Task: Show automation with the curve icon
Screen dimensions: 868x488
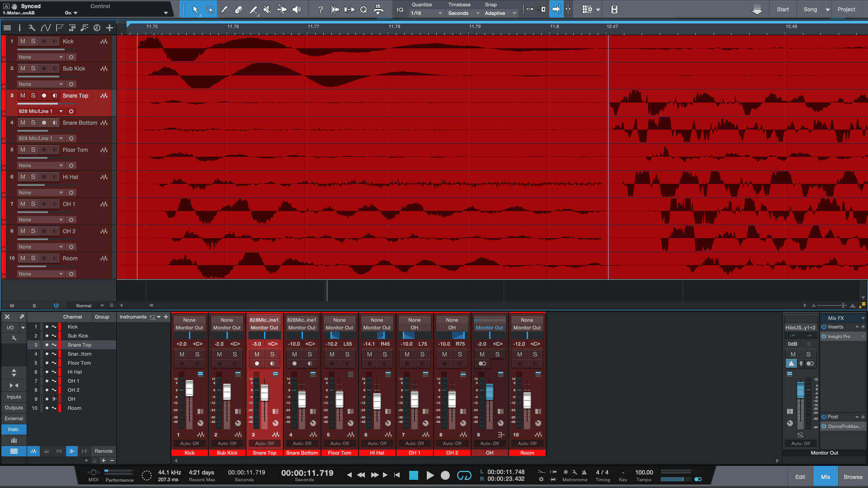Action: pos(45,28)
